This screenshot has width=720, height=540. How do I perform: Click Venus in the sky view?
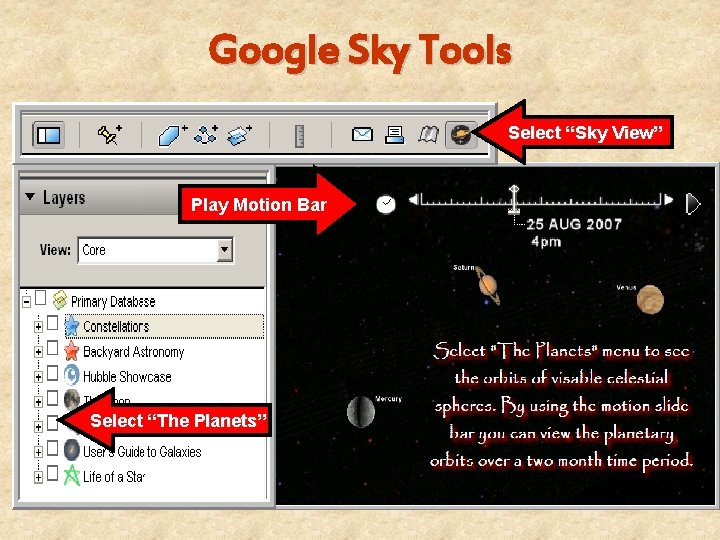(x=650, y=300)
